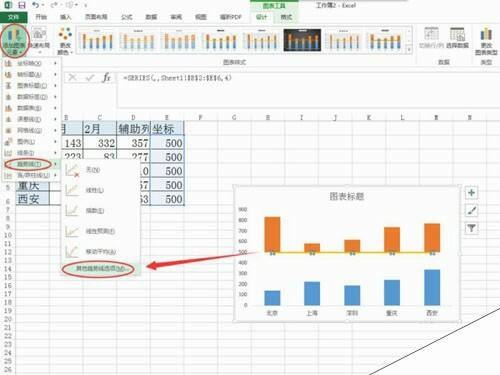The width and height of the screenshot is (500, 375).
Task: Save the workbook with the floppy icon
Action: [22, 5]
